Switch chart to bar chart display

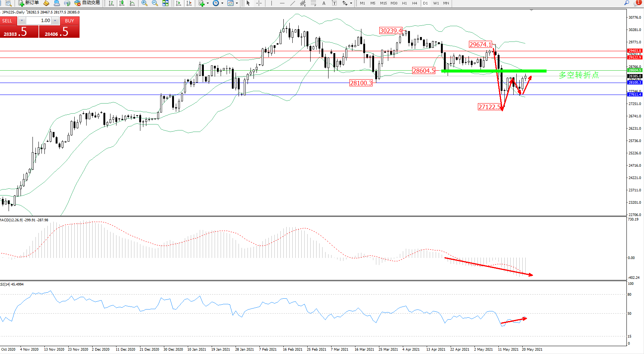coord(111,3)
